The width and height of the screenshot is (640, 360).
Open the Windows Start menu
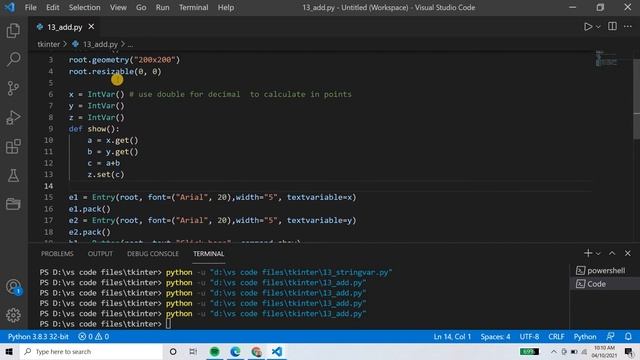click(9, 351)
